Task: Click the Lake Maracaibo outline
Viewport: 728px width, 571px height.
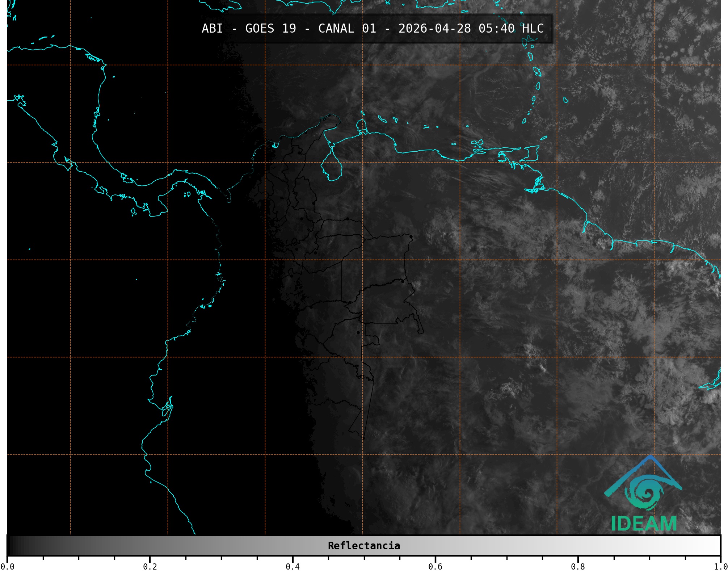Action: pyautogui.click(x=331, y=167)
